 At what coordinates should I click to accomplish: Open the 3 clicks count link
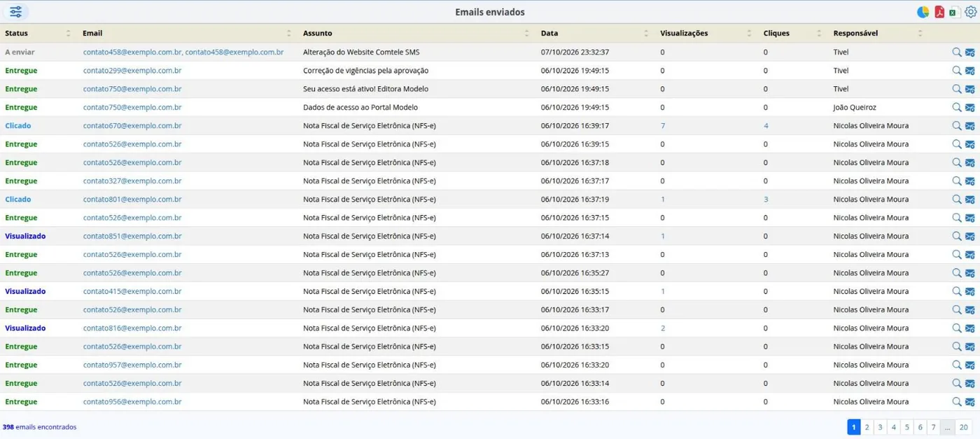(x=766, y=200)
